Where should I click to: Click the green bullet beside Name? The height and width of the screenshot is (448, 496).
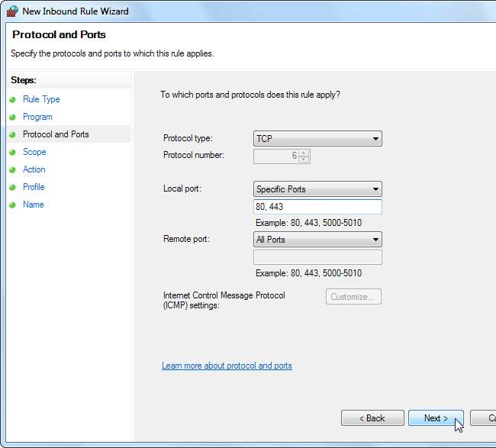[13, 205]
